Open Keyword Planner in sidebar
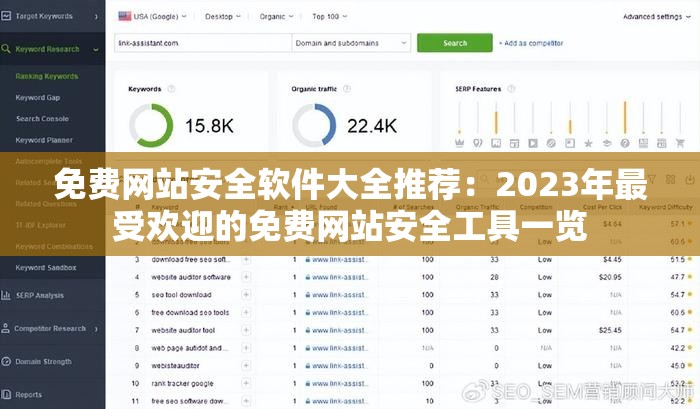The width and height of the screenshot is (700, 409). (44, 140)
